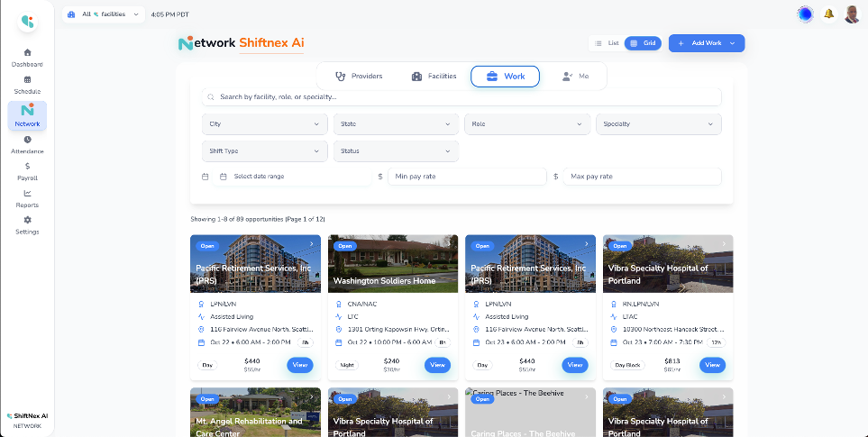
Task: Expand the Status filter dropdown
Action: coord(396,151)
